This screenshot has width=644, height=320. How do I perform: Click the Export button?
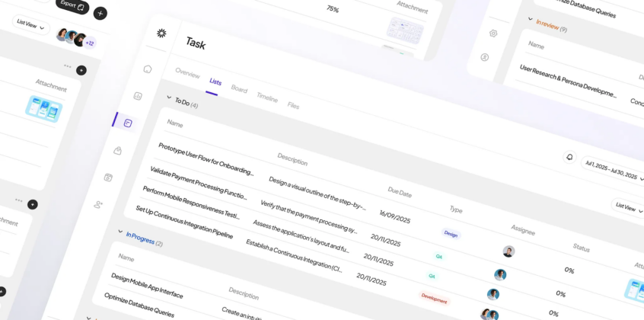72,5
